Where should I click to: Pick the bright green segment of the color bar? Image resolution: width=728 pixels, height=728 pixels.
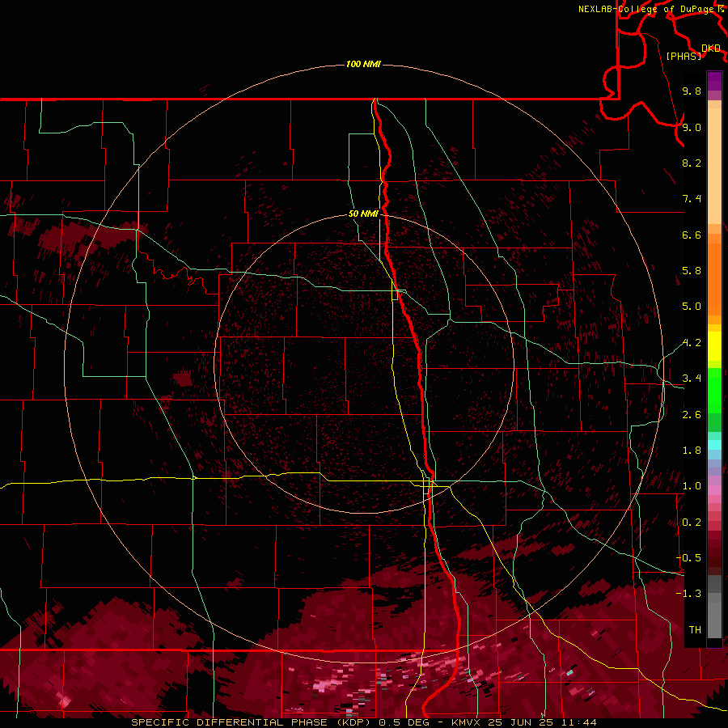[714, 390]
